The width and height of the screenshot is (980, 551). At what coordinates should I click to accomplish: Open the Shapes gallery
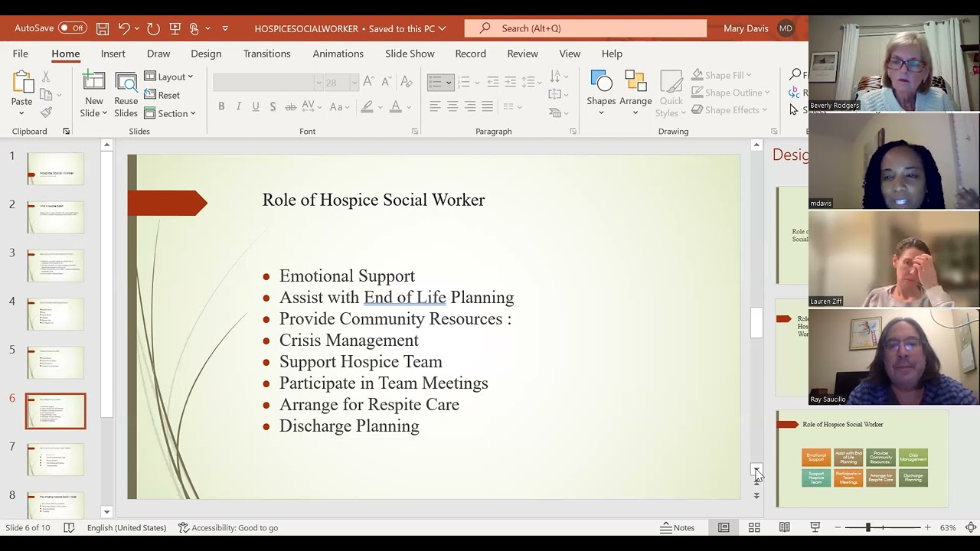coord(601,93)
